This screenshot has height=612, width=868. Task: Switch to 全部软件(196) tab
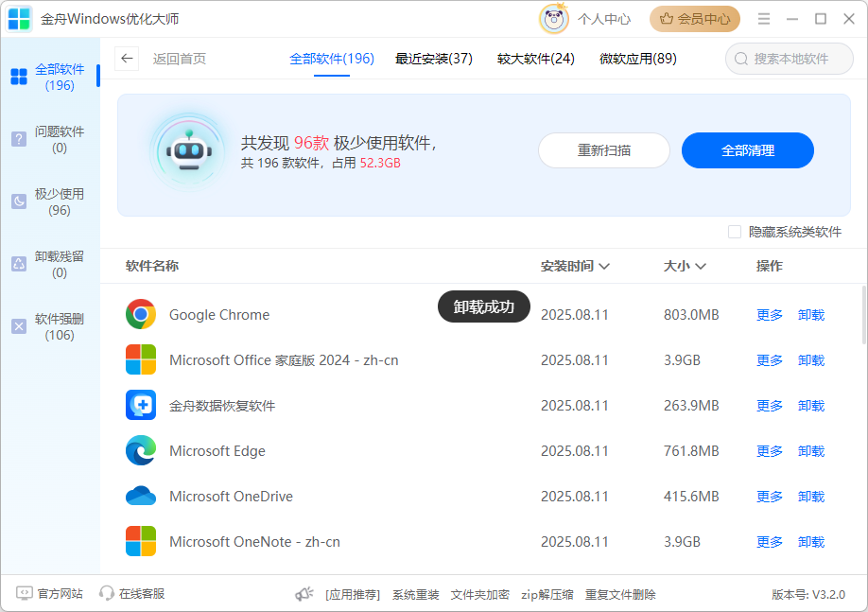point(332,59)
